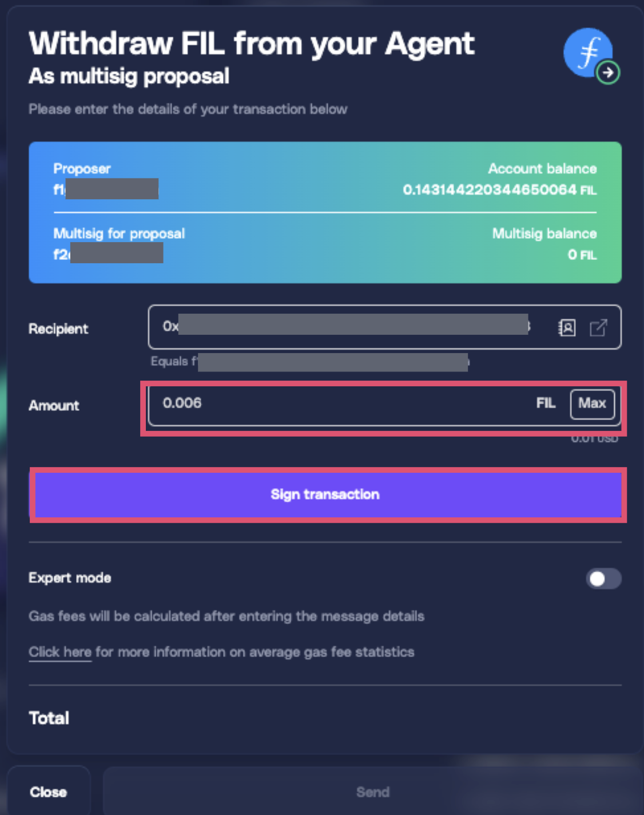Viewport: 644px width, 815px height.
Task: Open the address book for the recipient
Action: click(x=566, y=327)
